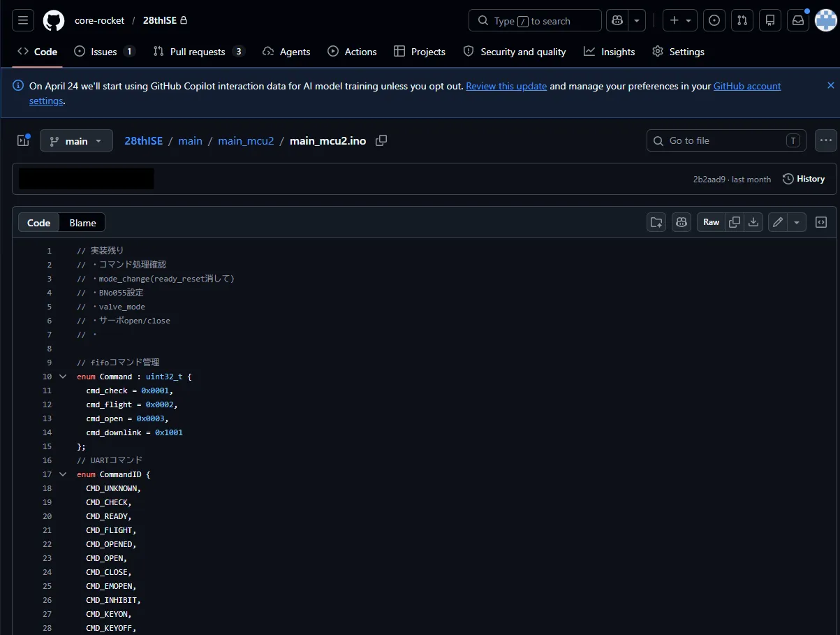Open the main branch dropdown
The image size is (840, 635).
pos(76,140)
